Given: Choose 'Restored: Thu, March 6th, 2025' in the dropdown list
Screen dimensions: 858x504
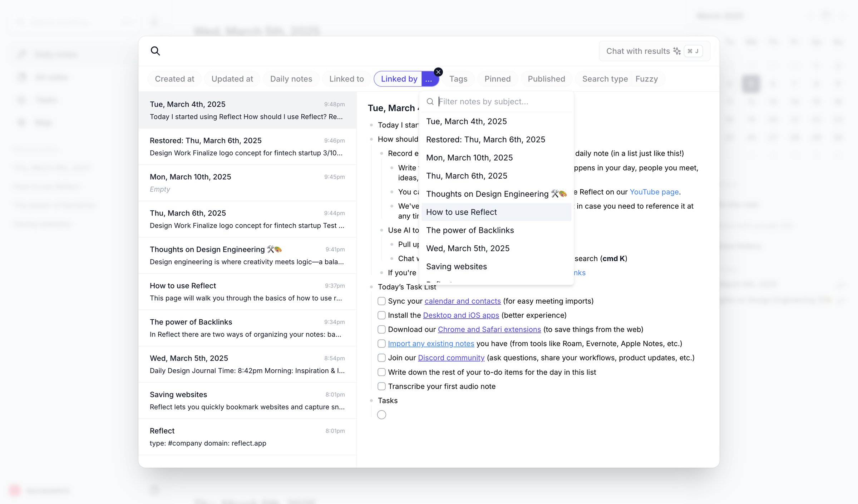Looking at the screenshot, I should pyautogui.click(x=496, y=140).
